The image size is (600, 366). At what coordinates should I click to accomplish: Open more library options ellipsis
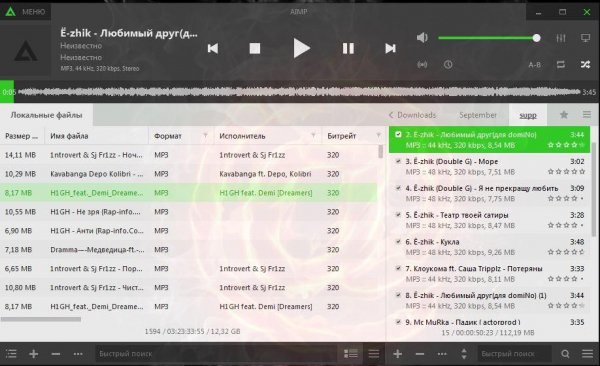(x=78, y=354)
